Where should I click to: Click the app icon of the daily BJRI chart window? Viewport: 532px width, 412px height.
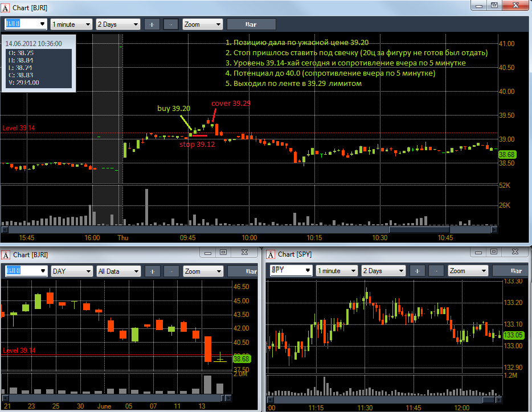pos(6,255)
